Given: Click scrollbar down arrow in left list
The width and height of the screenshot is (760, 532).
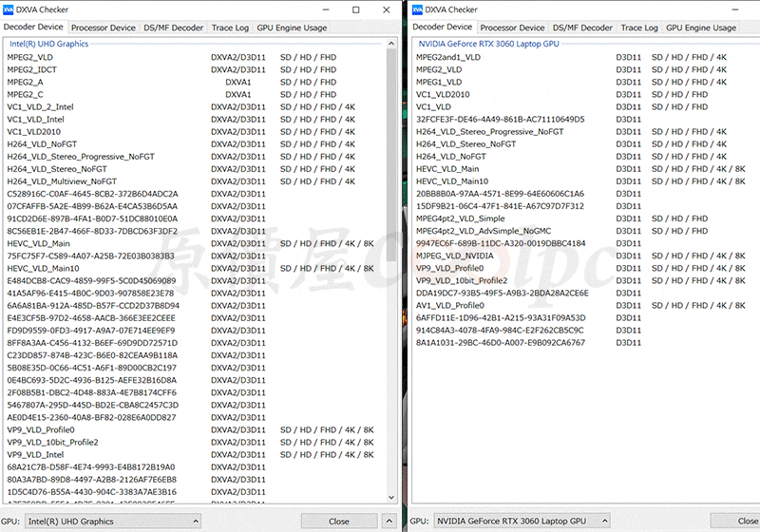Looking at the screenshot, I should coord(391,498).
